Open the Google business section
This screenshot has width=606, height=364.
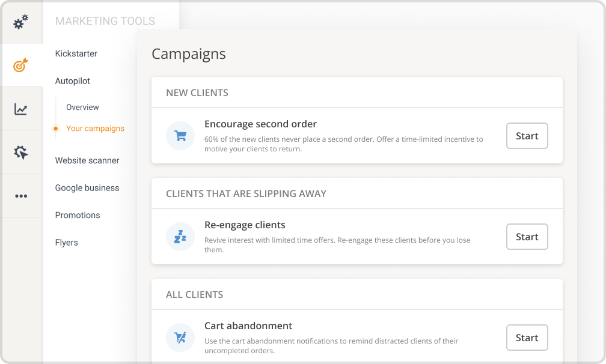click(x=87, y=188)
